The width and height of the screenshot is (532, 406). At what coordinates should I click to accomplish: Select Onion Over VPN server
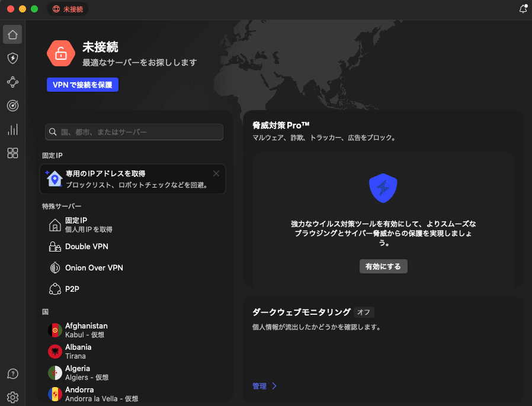point(94,268)
